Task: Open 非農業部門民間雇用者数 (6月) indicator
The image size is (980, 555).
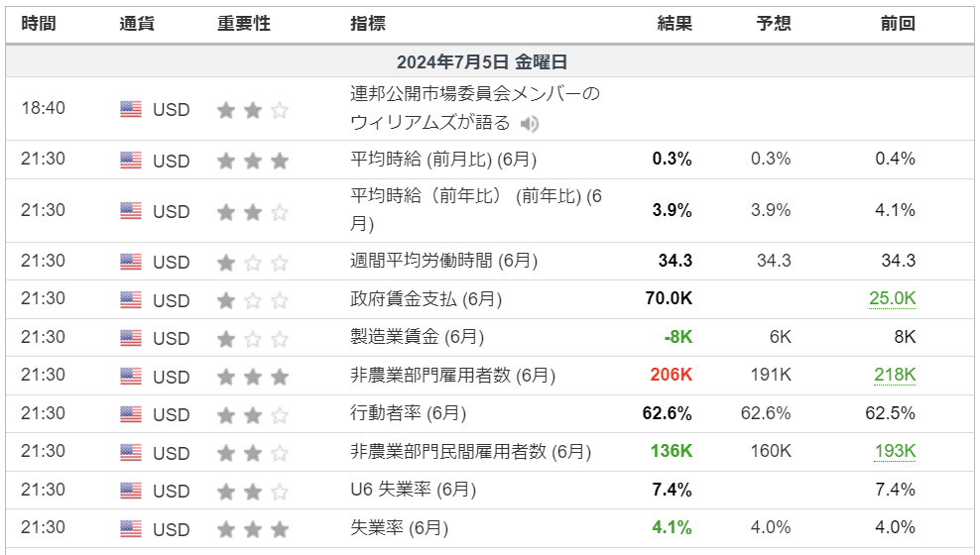Action: [x=470, y=451]
